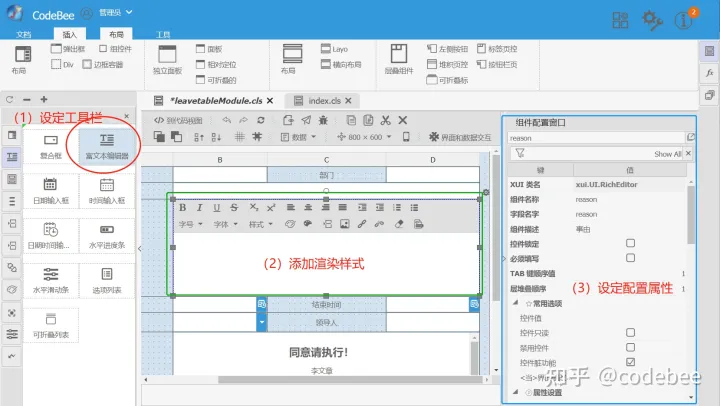Click the scissors cut icon in toolbar
This screenshot has height=406, width=720.
pyautogui.click(x=386, y=120)
